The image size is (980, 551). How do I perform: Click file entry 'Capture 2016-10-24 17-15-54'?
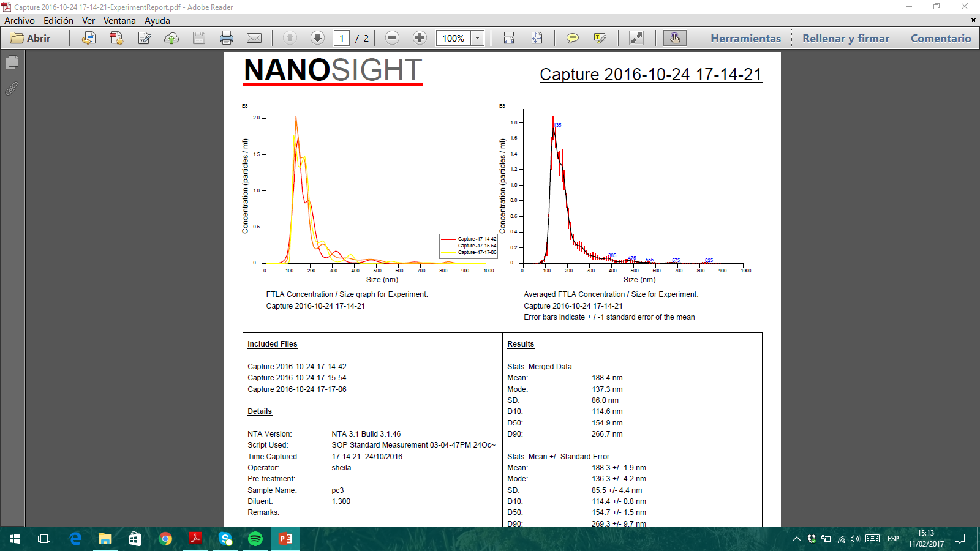point(297,378)
